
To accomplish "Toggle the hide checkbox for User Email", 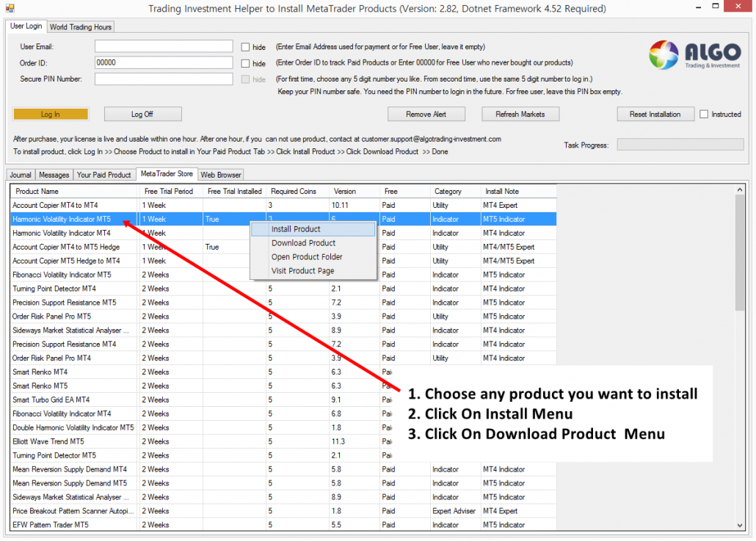I will click(245, 47).
